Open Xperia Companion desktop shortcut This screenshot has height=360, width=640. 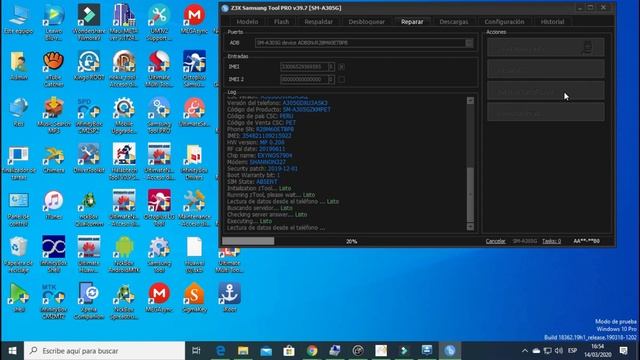pyautogui.click(x=89, y=301)
